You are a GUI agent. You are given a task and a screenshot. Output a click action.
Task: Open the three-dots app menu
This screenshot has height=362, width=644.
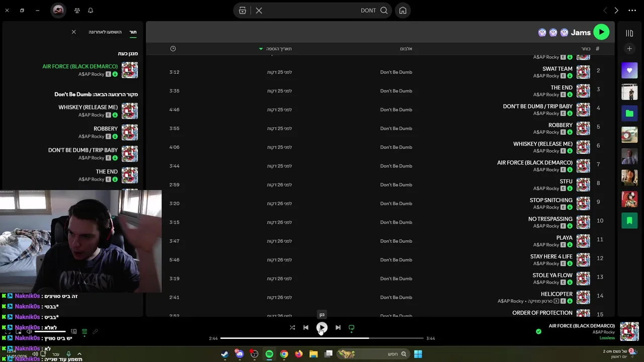click(x=632, y=11)
